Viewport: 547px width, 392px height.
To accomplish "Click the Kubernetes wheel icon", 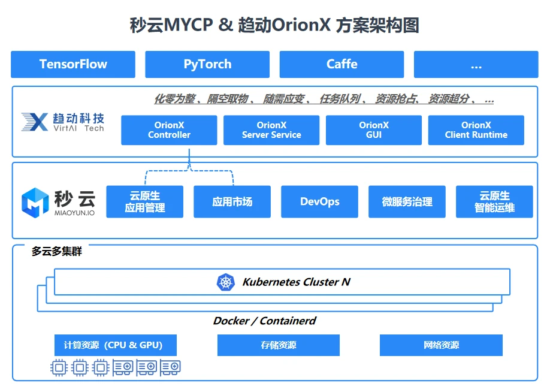I will 226,282.
